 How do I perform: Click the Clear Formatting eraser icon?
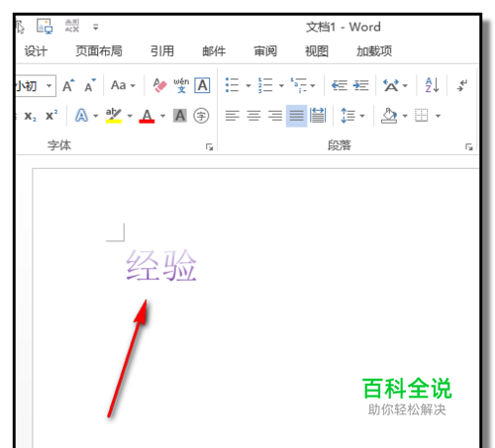coord(160,85)
